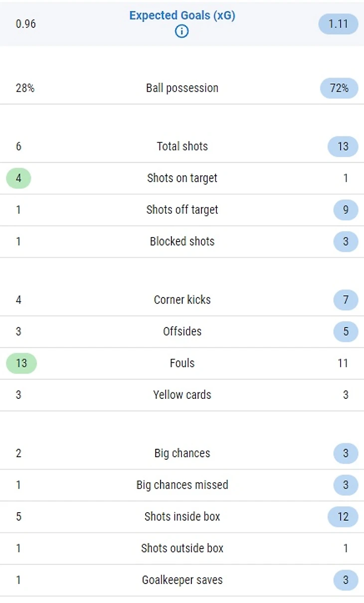This screenshot has height=603, width=364.
Task: Click the Shots outside box label
Action: (x=182, y=548)
